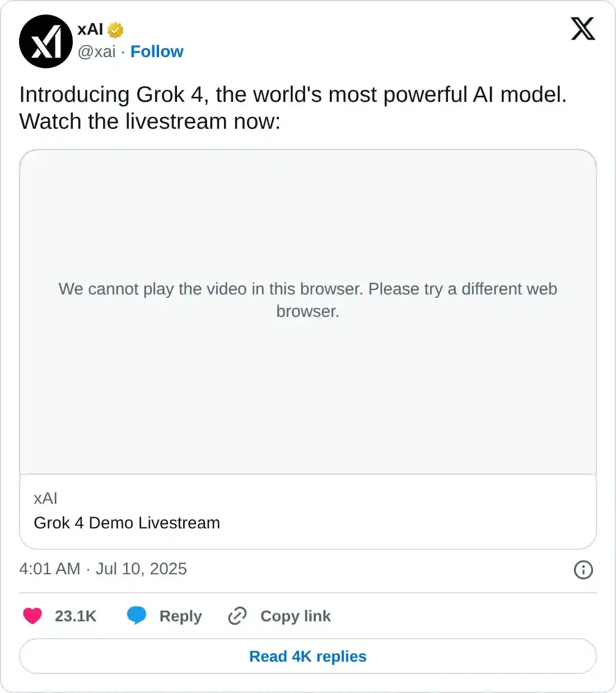Viewport: 616px width, 693px height.
Task: Open the tweet info icon
Action: point(583,570)
